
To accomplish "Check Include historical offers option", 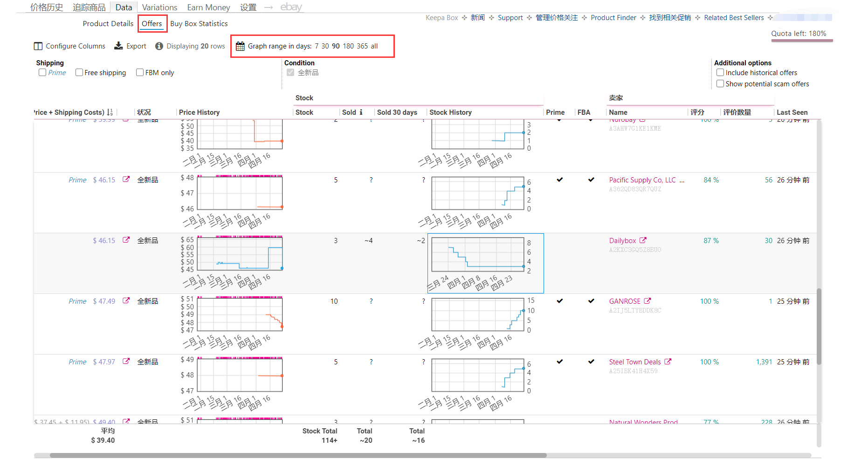I will pos(720,72).
